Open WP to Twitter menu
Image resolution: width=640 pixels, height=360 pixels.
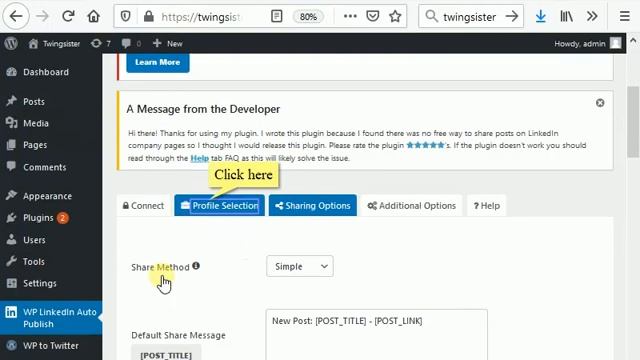tap(51, 346)
